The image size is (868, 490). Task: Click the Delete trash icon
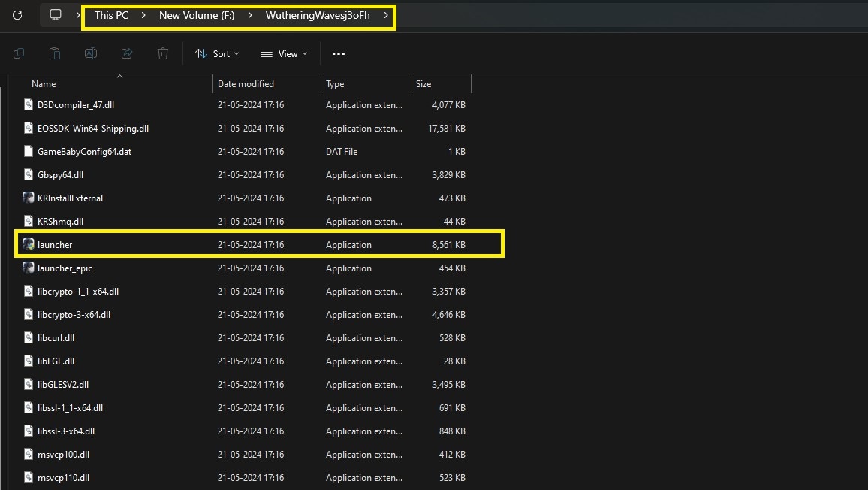[163, 54]
